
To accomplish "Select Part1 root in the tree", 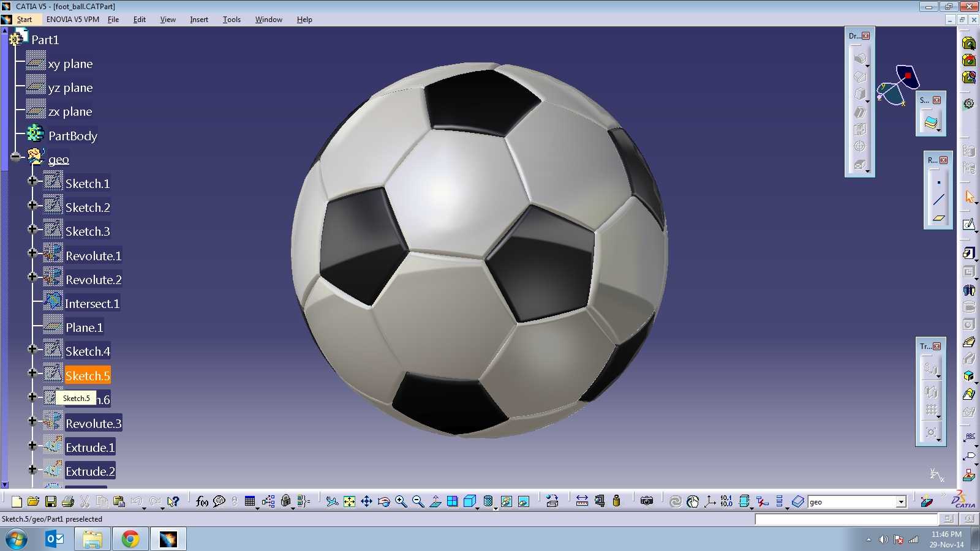I will pyautogui.click(x=45, y=40).
